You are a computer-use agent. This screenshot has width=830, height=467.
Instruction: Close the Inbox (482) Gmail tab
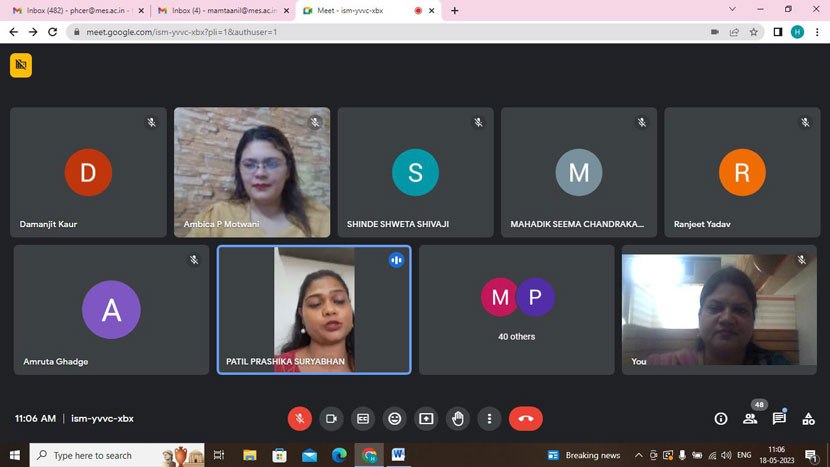pos(141,11)
